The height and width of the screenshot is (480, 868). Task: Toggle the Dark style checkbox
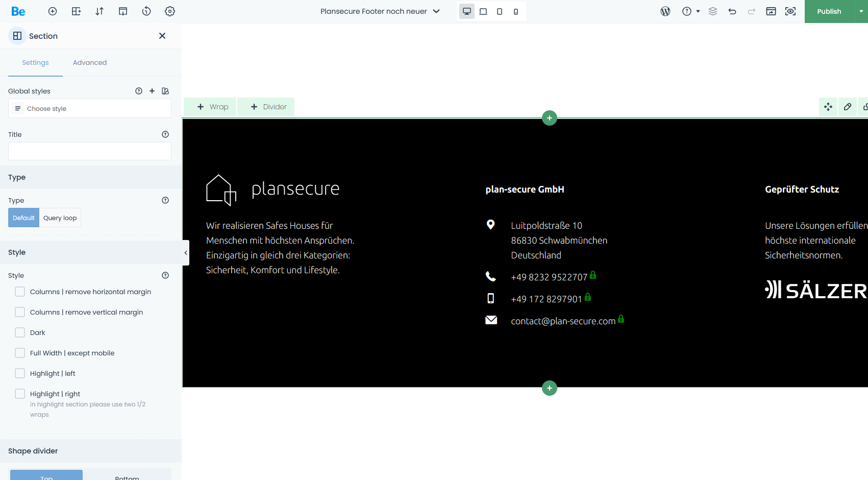[20, 332]
